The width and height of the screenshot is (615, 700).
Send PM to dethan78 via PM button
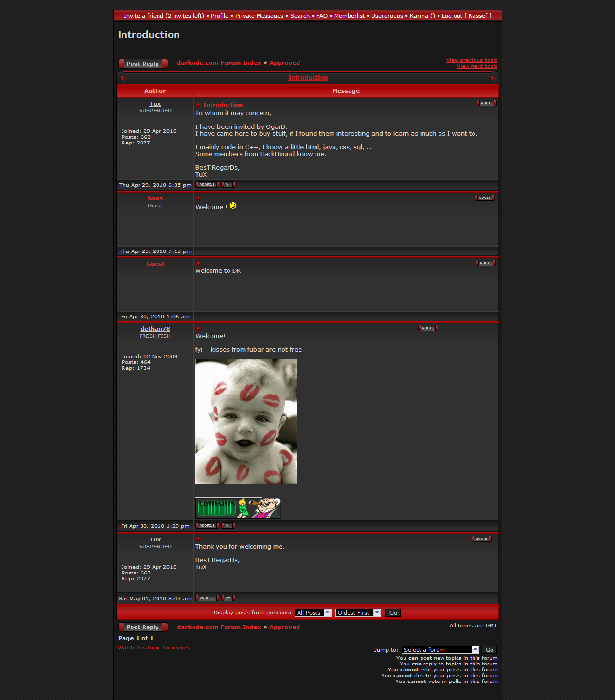coord(228,526)
